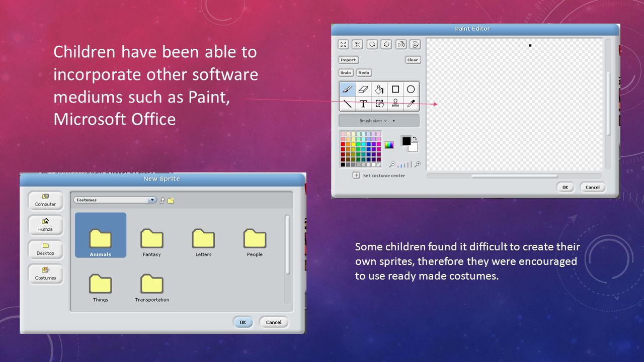644x362 pixels.
Task: Open the People folder
Action: pyautogui.click(x=255, y=242)
